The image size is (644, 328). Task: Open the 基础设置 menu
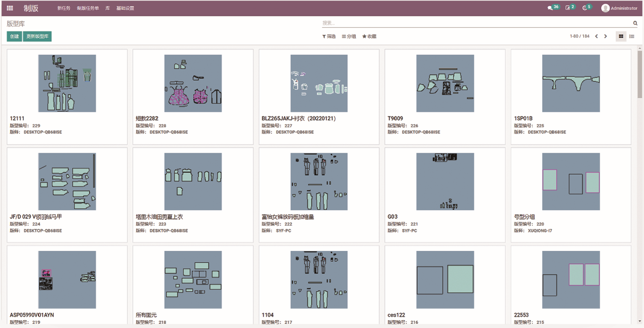(125, 8)
